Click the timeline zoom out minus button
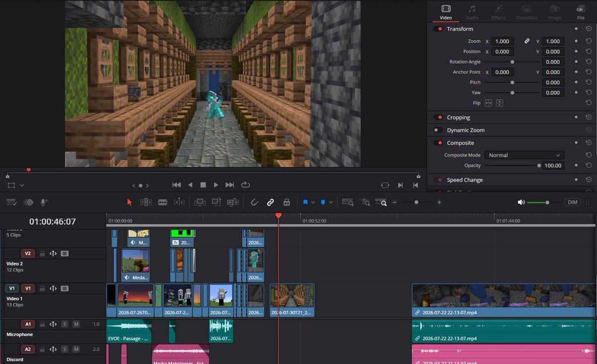The height and width of the screenshot is (364, 597). pos(395,202)
